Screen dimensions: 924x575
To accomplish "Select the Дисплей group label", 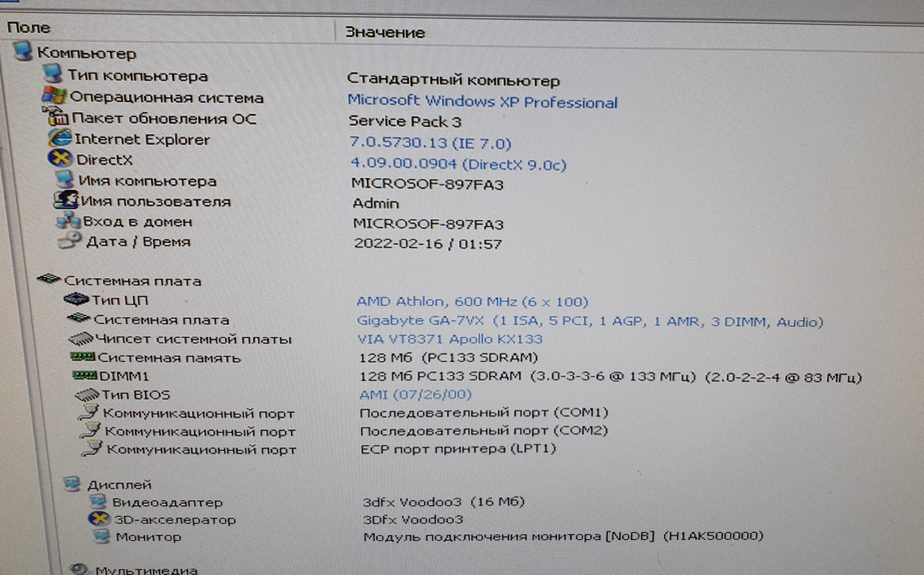I will coord(119,485).
